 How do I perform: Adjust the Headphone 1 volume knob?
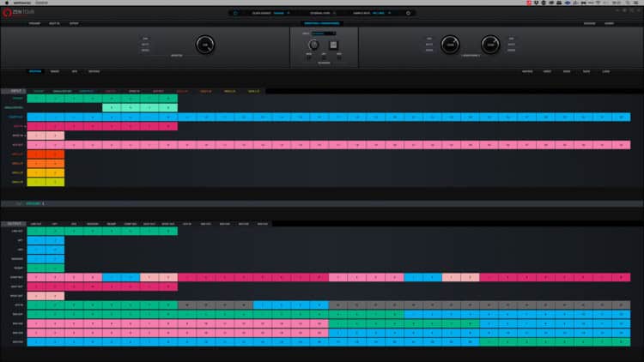tap(450, 45)
